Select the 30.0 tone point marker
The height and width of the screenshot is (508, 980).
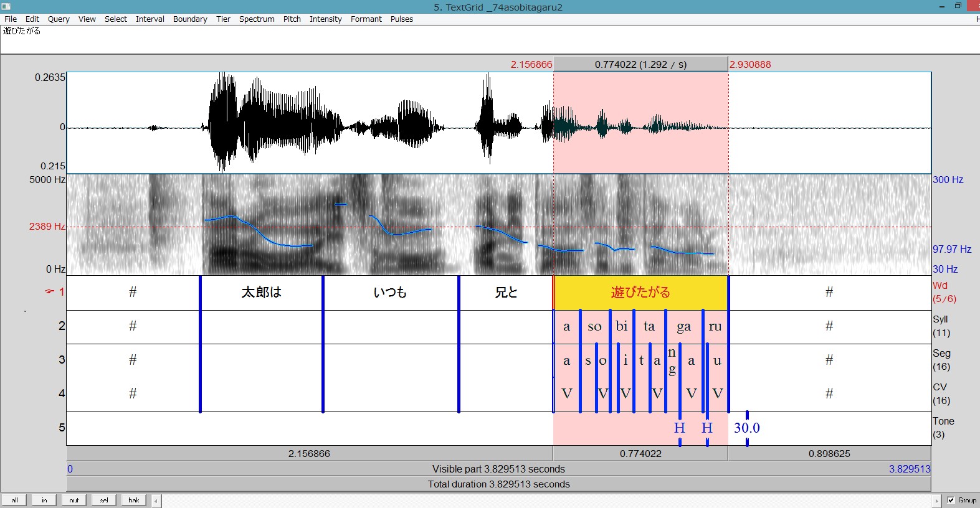[746, 428]
